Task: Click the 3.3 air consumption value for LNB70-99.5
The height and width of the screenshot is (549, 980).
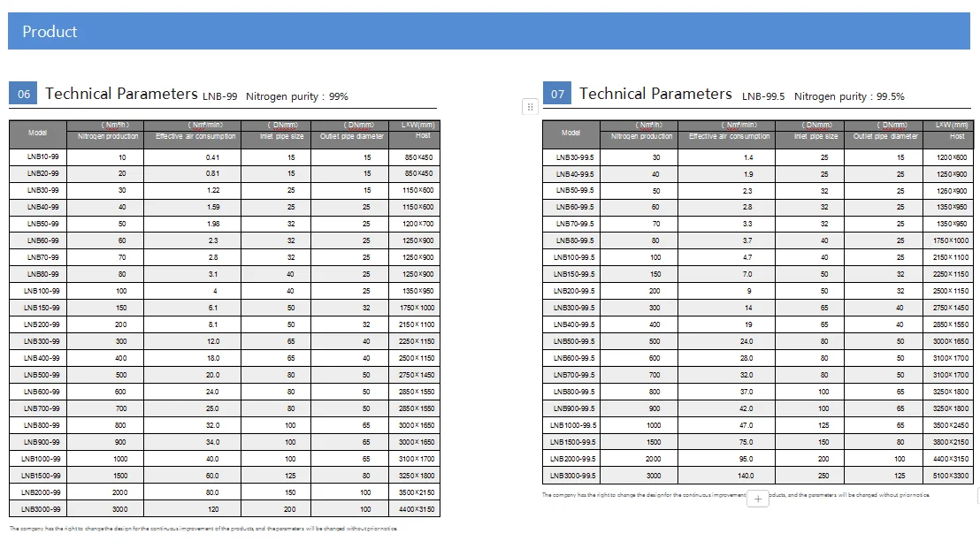Action: click(747, 225)
